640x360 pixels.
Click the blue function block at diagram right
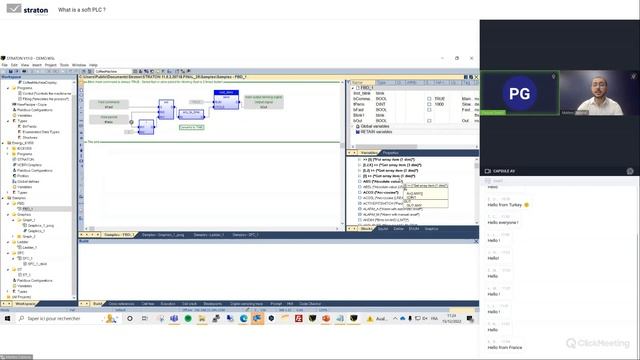coord(226,100)
